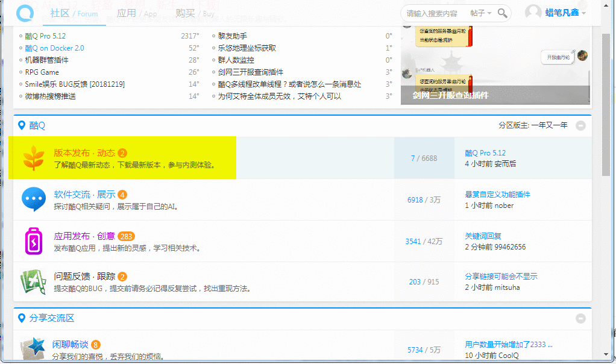This screenshot has height=364, width=616.
Task: Click the 酷Q section title
Action: point(37,125)
